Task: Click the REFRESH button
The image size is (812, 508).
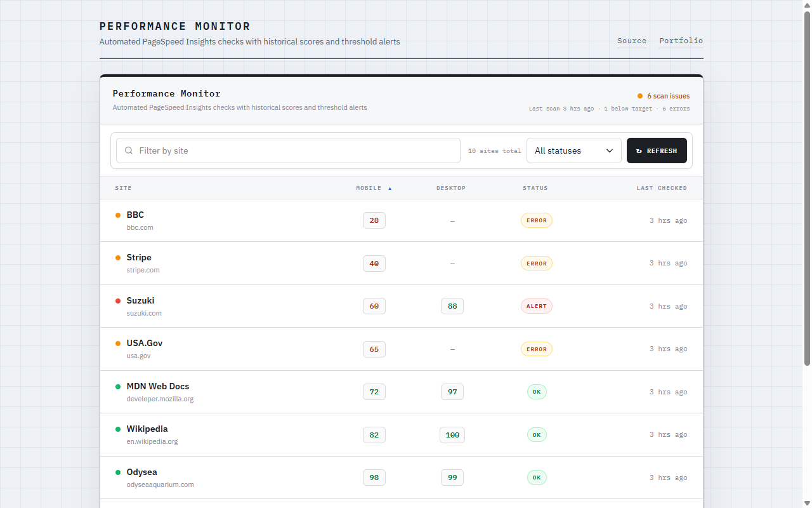Action: click(x=657, y=150)
